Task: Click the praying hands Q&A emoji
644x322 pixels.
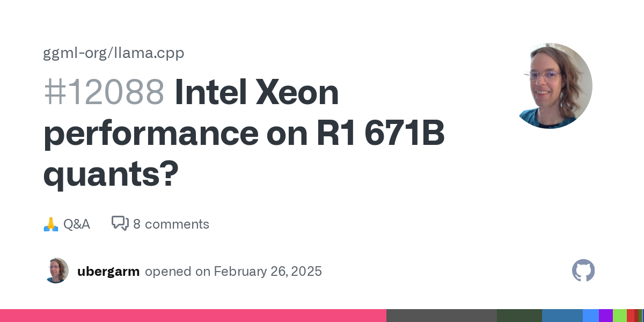Action: [x=50, y=224]
